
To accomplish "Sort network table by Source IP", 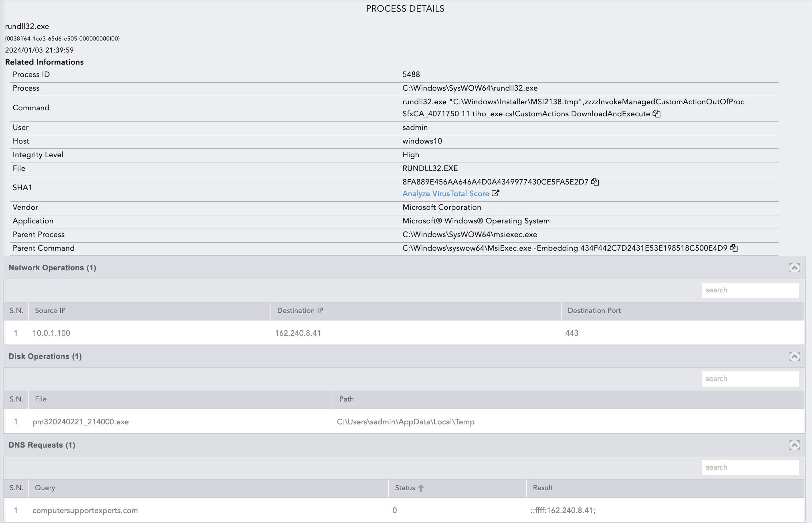I will 50,310.
